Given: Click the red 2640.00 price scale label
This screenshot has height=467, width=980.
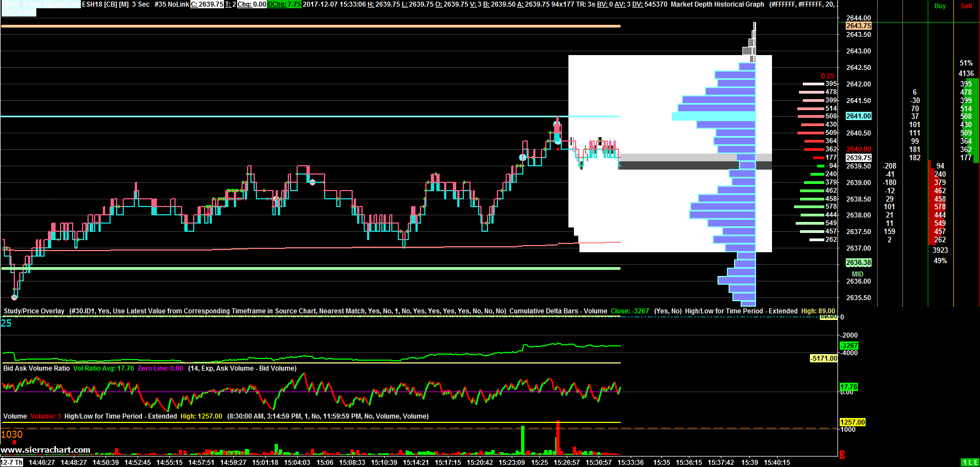Looking at the screenshot, I should 858,149.
